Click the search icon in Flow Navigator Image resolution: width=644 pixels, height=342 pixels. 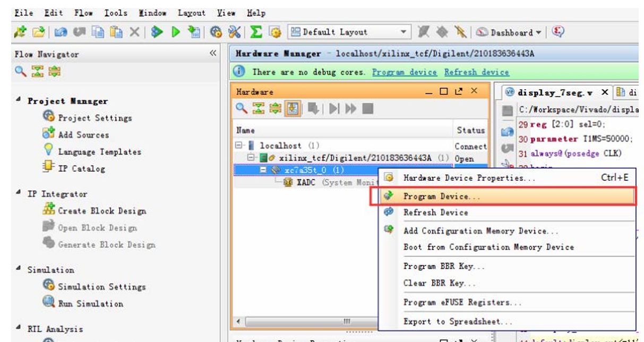20,72
